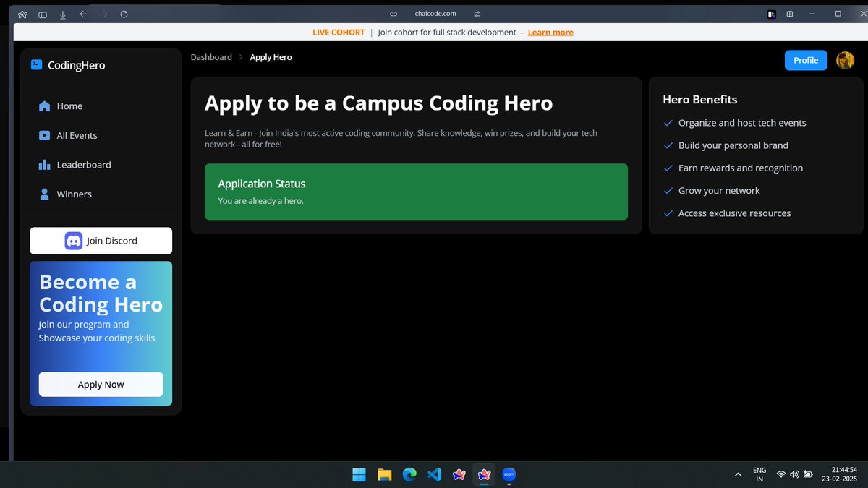Viewport: 868px width, 488px height.
Task: Click 'Access exclusive resources' text
Action: [734, 213]
